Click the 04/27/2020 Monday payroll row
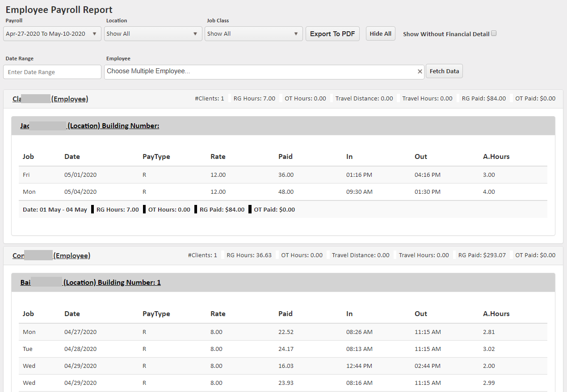The image size is (567, 392). 283,332
